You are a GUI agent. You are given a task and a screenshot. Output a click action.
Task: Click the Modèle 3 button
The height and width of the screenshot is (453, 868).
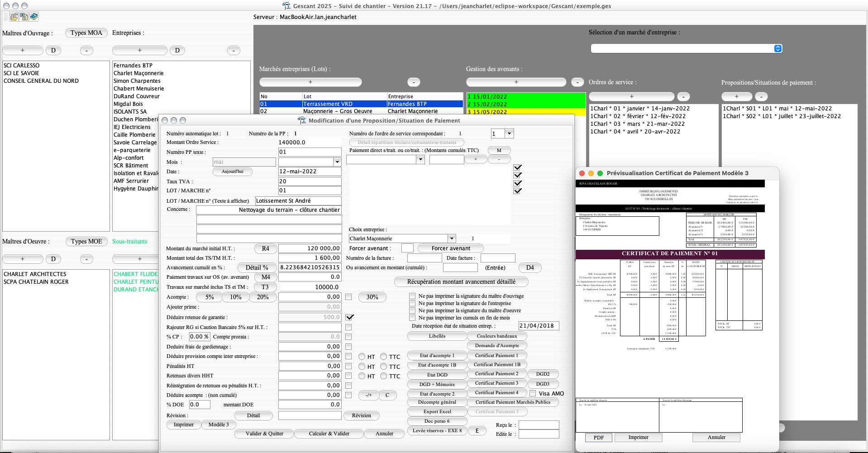coord(219,424)
